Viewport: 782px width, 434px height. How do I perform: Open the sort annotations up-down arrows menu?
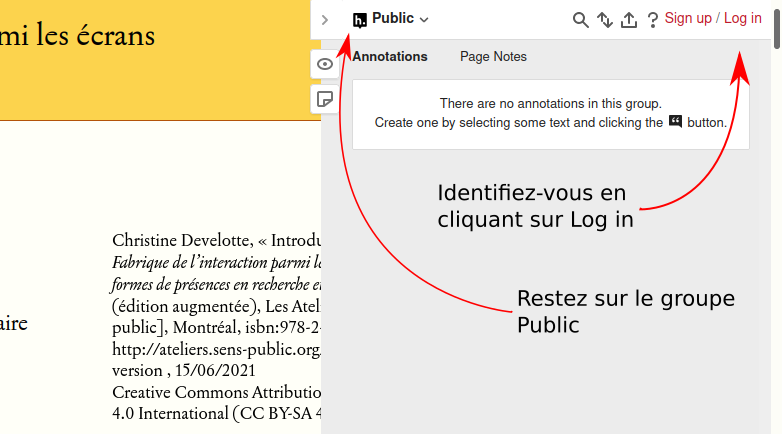click(x=605, y=19)
